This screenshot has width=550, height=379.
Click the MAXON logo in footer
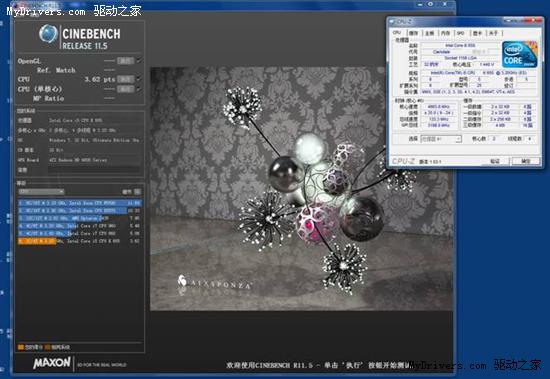[x=52, y=363]
